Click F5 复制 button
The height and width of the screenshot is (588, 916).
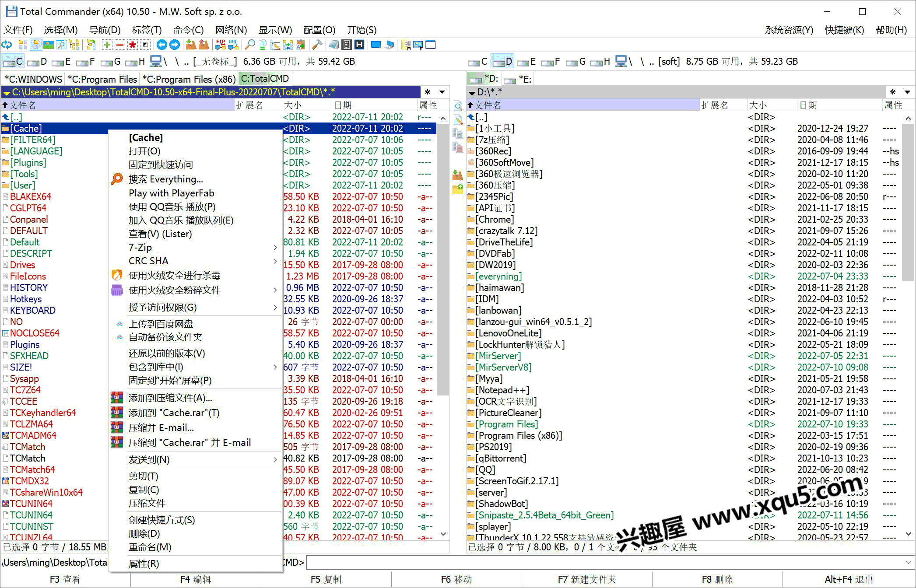coord(326,580)
